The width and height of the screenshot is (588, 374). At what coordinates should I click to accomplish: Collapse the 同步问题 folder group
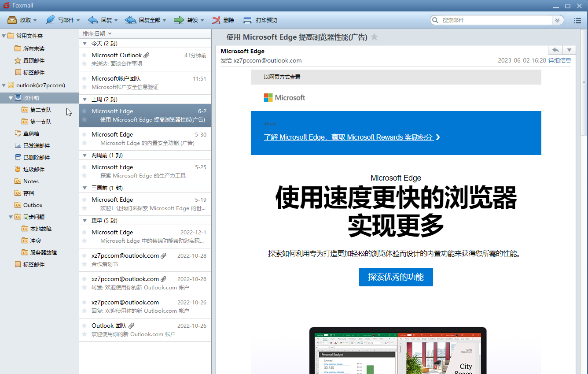11,217
